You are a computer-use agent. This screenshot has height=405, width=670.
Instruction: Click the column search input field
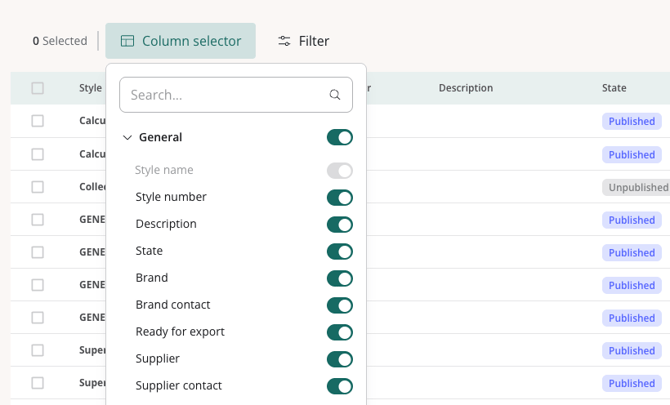click(x=225, y=95)
